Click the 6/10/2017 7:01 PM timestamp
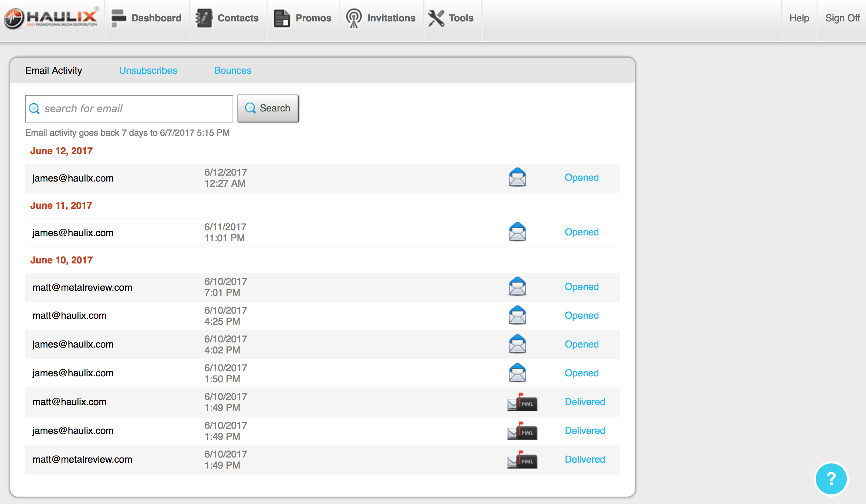The height and width of the screenshot is (504, 866). tap(226, 287)
